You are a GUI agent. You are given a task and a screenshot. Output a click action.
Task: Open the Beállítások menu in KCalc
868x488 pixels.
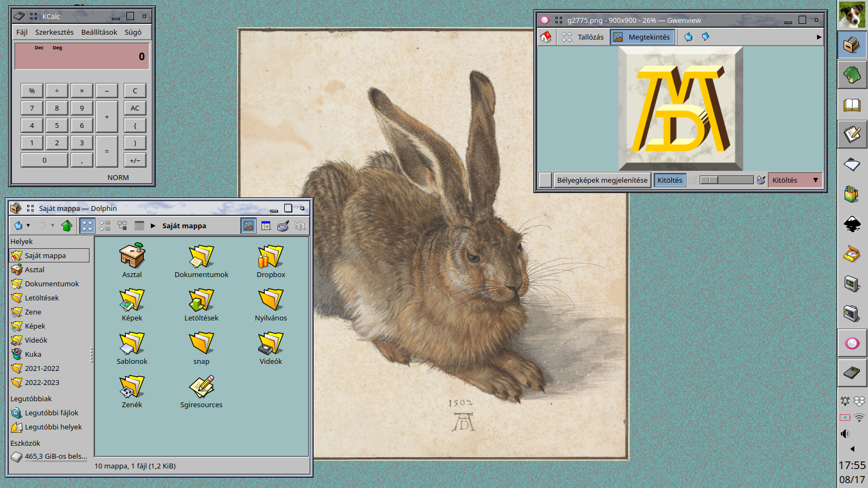99,32
